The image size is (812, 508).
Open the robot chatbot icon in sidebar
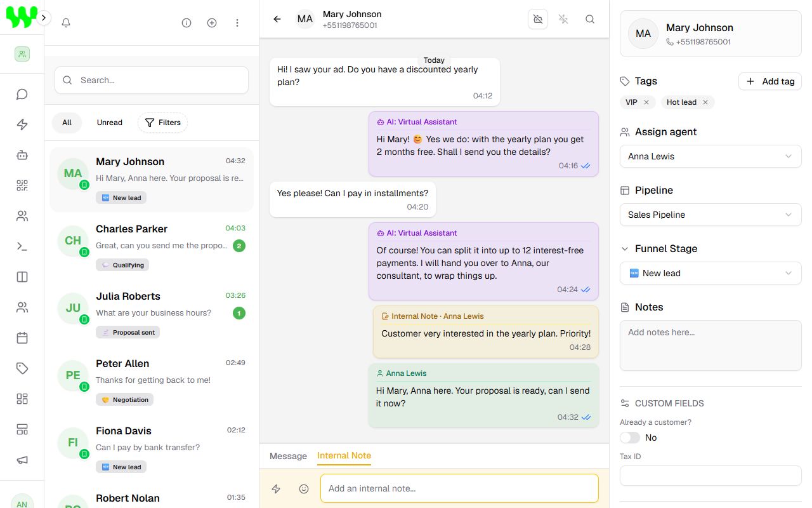[x=22, y=154]
